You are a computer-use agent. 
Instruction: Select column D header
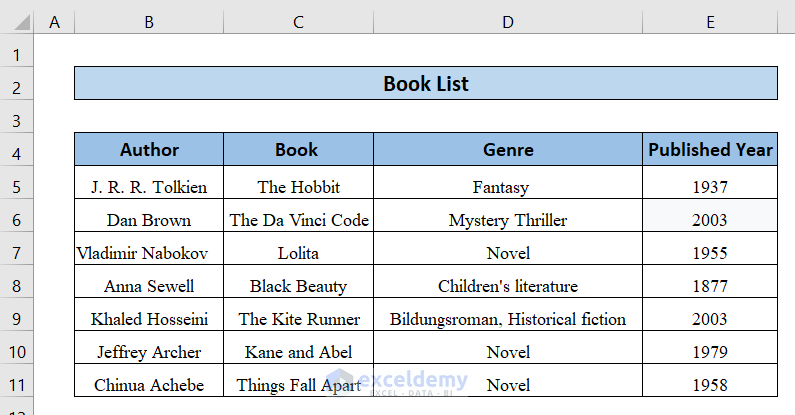click(508, 21)
